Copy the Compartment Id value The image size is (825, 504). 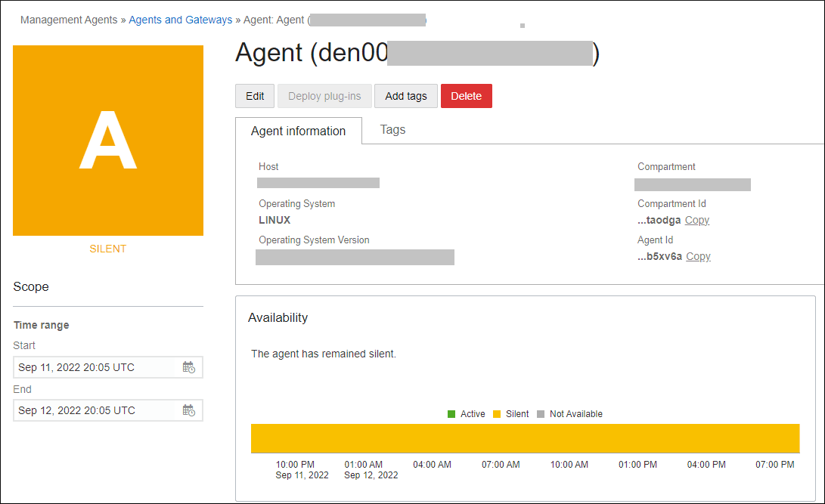click(696, 220)
